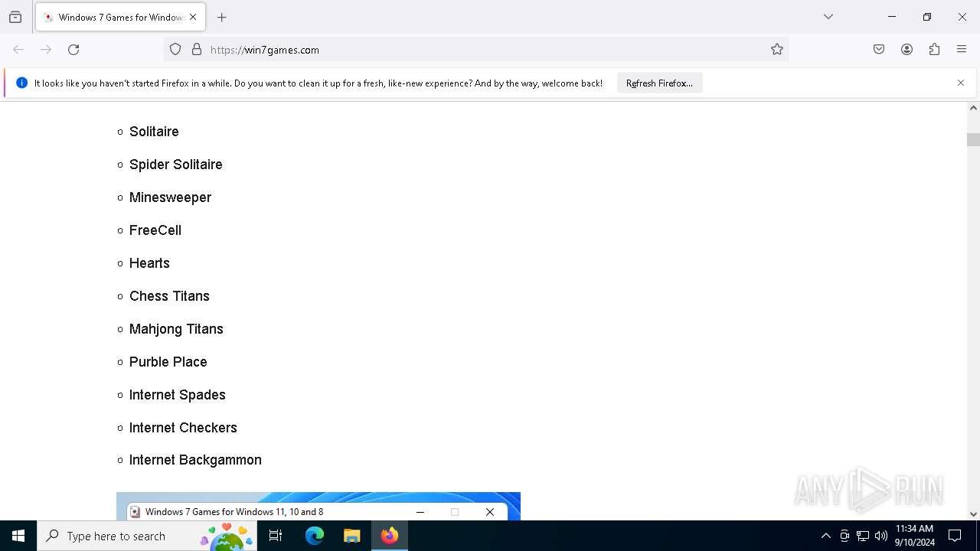This screenshot has width=980, height=551.
Task: Bookmark this page with star icon
Action: coord(777,50)
